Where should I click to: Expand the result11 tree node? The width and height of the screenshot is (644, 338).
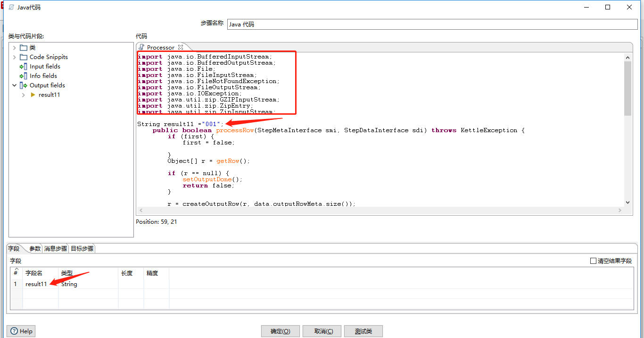click(23, 94)
